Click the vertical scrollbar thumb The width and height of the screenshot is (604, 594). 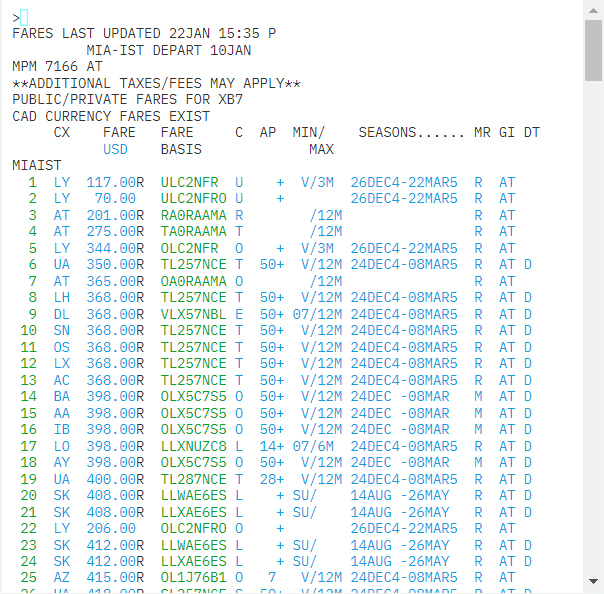point(593,50)
